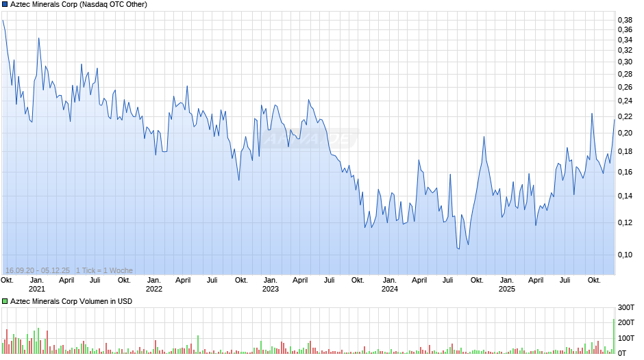Click the last data point of the price line
This screenshot has height=360, width=644.
tap(615, 120)
